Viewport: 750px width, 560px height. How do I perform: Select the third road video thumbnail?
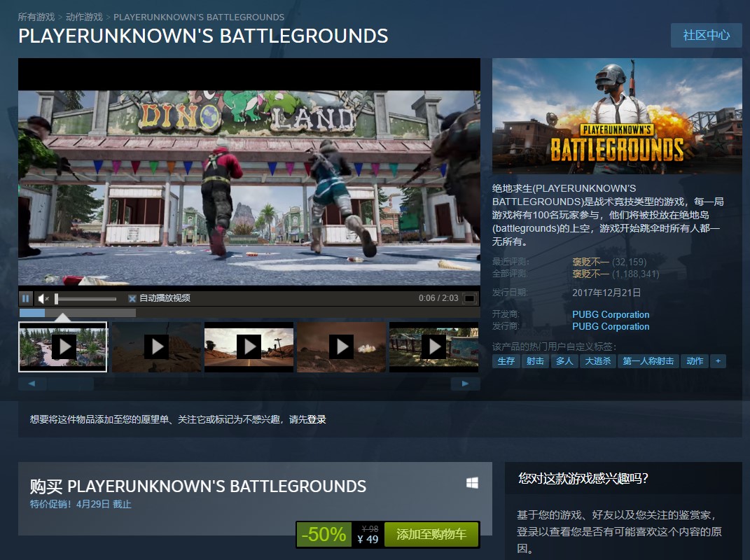pyautogui.click(x=249, y=346)
